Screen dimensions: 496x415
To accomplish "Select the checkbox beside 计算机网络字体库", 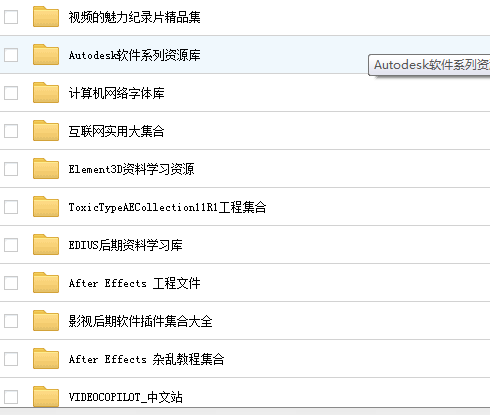I will click(11, 93).
